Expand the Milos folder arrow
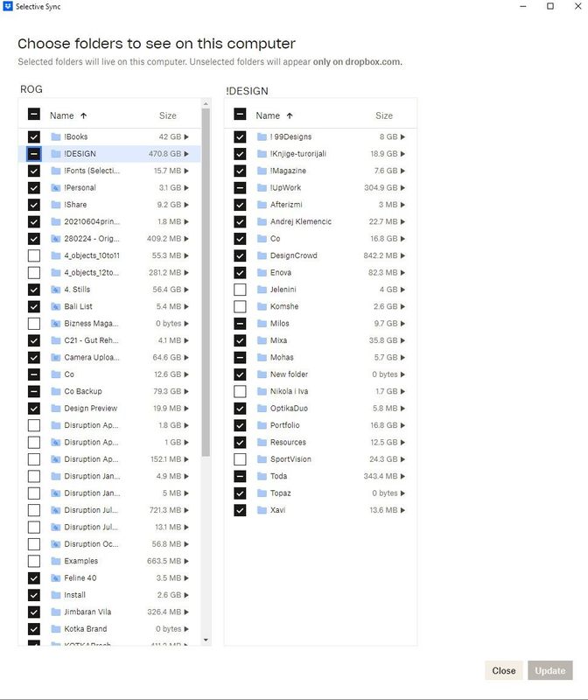This screenshot has height=700, width=588. click(x=402, y=323)
